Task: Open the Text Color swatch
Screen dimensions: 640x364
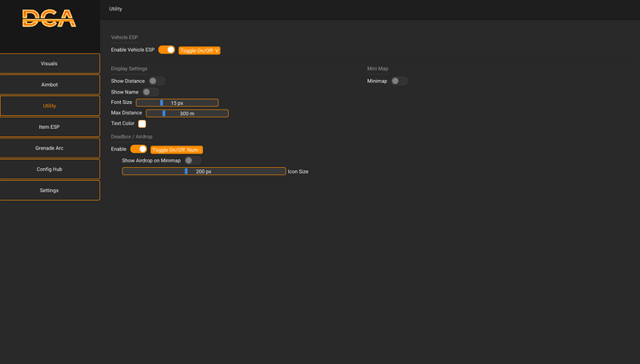Action: click(142, 124)
